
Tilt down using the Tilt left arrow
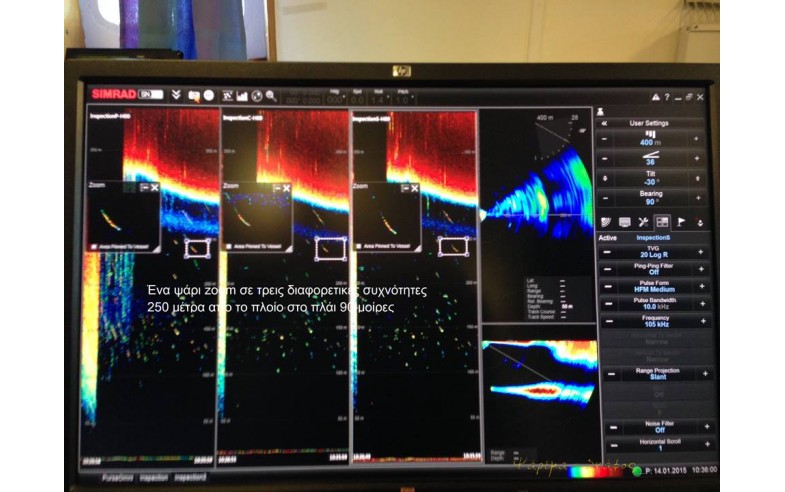click(x=605, y=178)
